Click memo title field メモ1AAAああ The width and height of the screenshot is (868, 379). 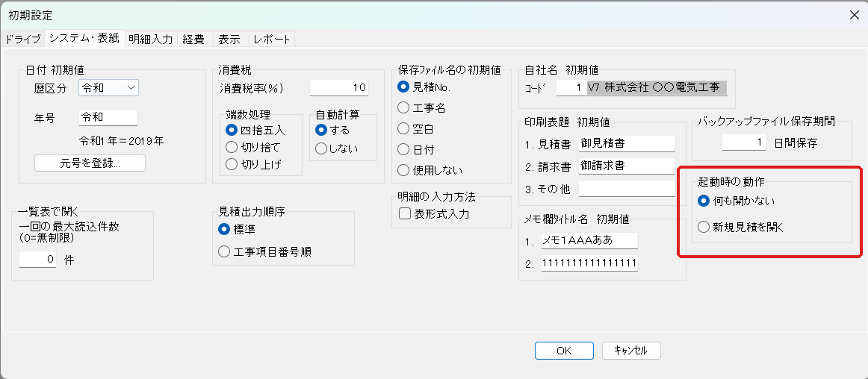tap(589, 241)
